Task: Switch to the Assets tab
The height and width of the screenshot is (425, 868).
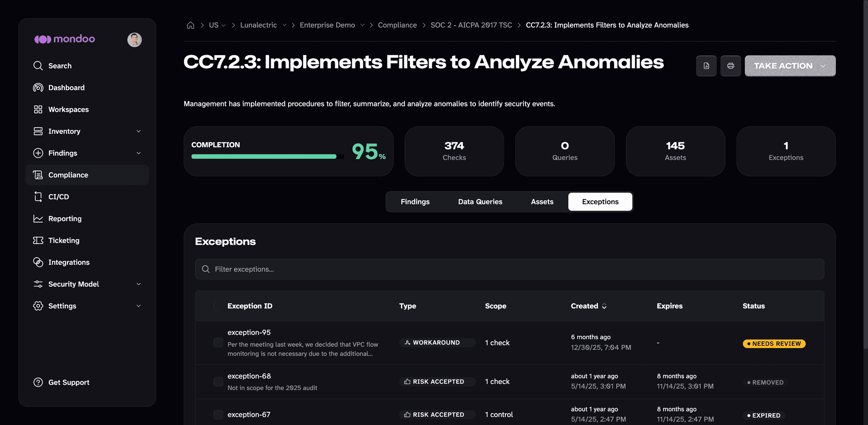Action: tap(542, 201)
